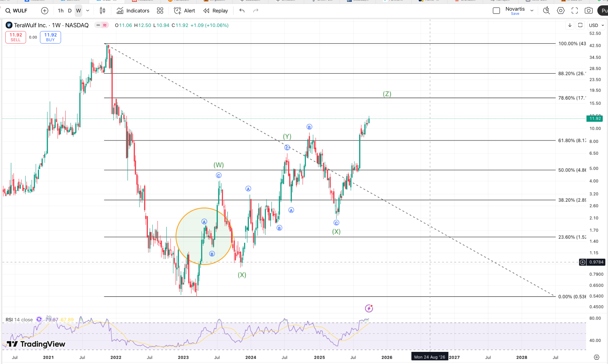Switch to the D daily timeframe
The width and height of the screenshot is (608, 364).
pos(70,11)
